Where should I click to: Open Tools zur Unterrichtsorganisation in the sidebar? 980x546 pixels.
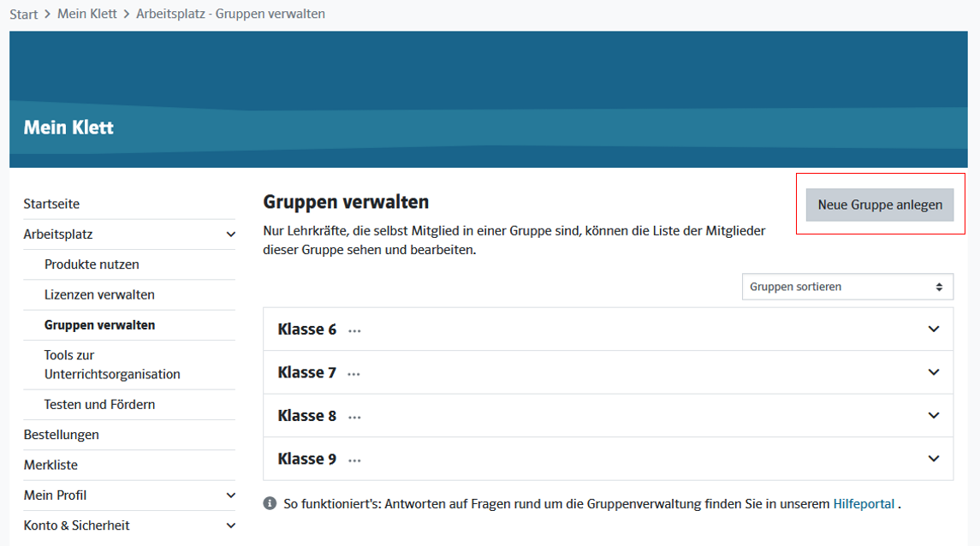pos(112,365)
